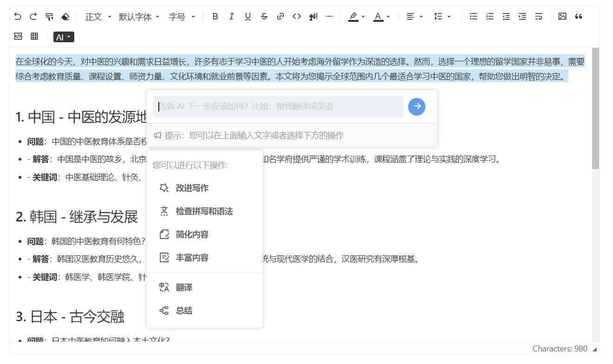This screenshot has width=613, height=364.
Task: Clear formatting with the eraser icon
Action: pyautogui.click(x=65, y=17)
